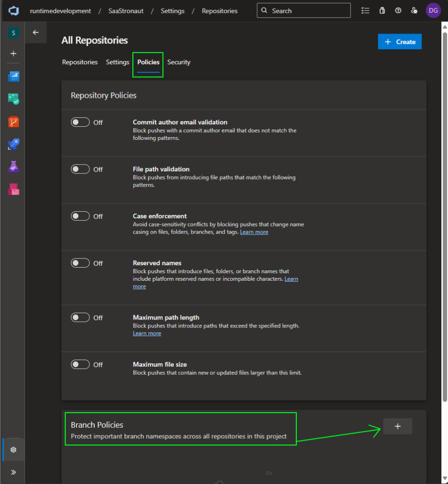Open Project settings gear icon

pyautogui.click(x=13, y=449)
